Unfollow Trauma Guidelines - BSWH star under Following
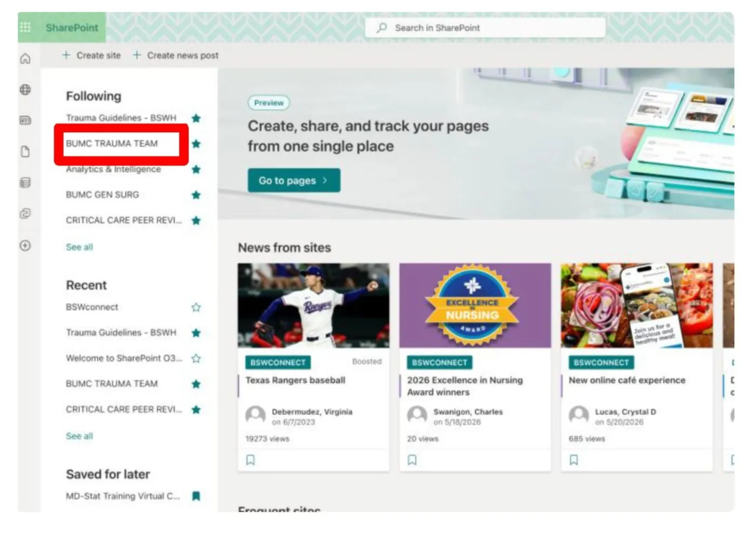Viewport: 756px width, 534px height. click(196, 118)
